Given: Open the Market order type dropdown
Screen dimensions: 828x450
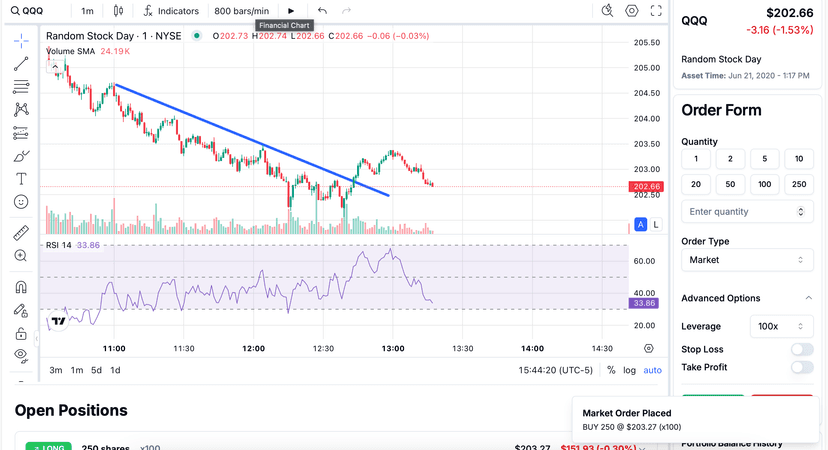Looking at the screenshot, I should [x=747, y=260].
